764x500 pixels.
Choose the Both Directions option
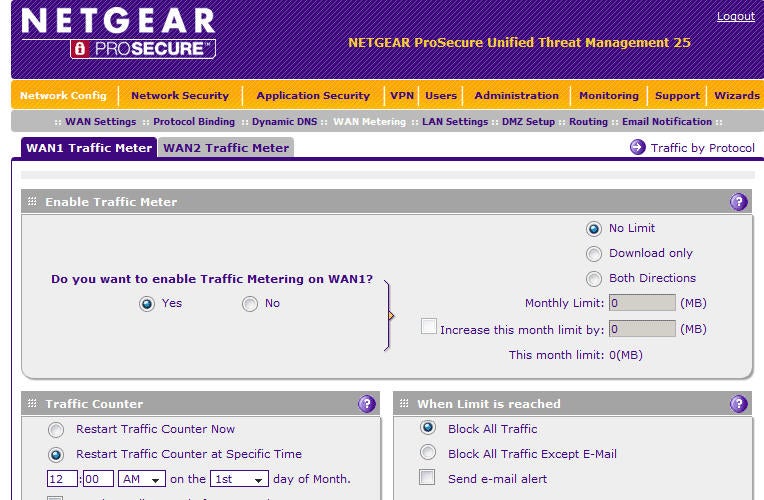pos(593,279)
